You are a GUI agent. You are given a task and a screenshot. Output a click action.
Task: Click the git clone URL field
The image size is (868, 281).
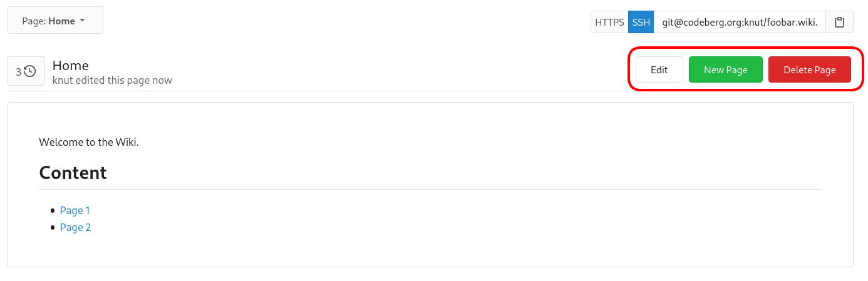740,23
